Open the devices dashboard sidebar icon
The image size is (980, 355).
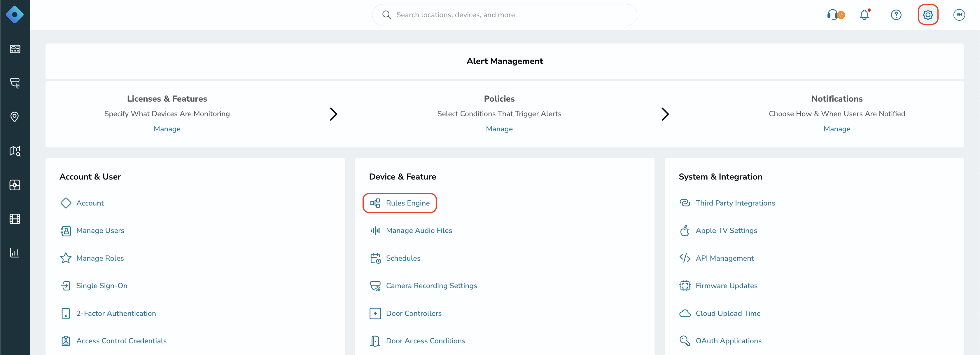click(x=15, y=49)
